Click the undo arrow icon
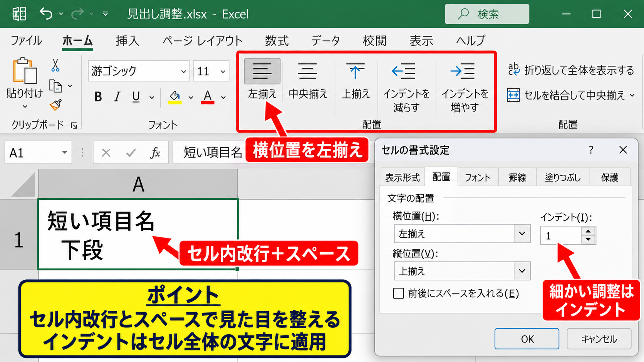The image size is (644, 362). tap(46, 14)
